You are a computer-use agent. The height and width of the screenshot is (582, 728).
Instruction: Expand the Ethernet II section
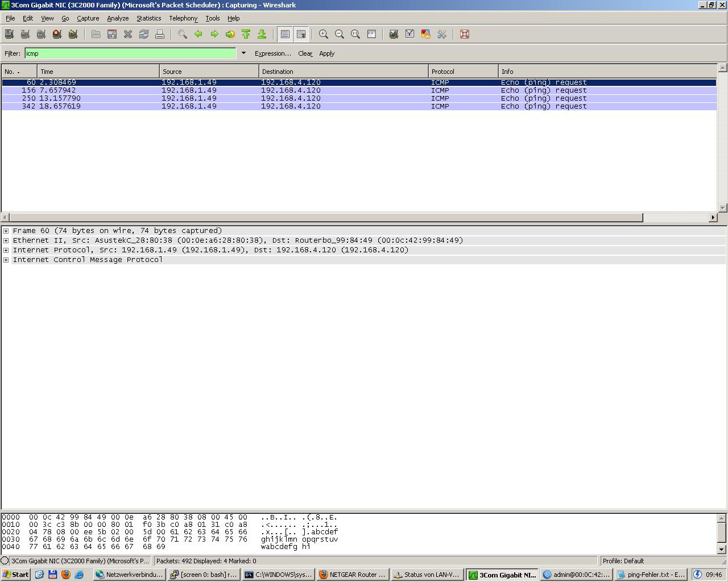[6, 240]
